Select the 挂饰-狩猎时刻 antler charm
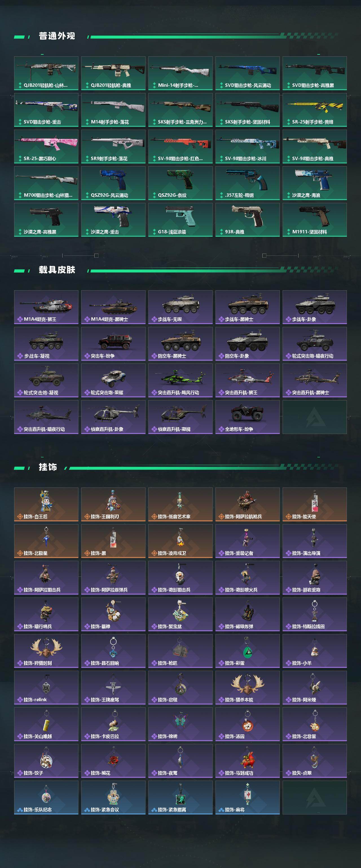This screenshot has width=361, height=868. click(x=46, y=651)
